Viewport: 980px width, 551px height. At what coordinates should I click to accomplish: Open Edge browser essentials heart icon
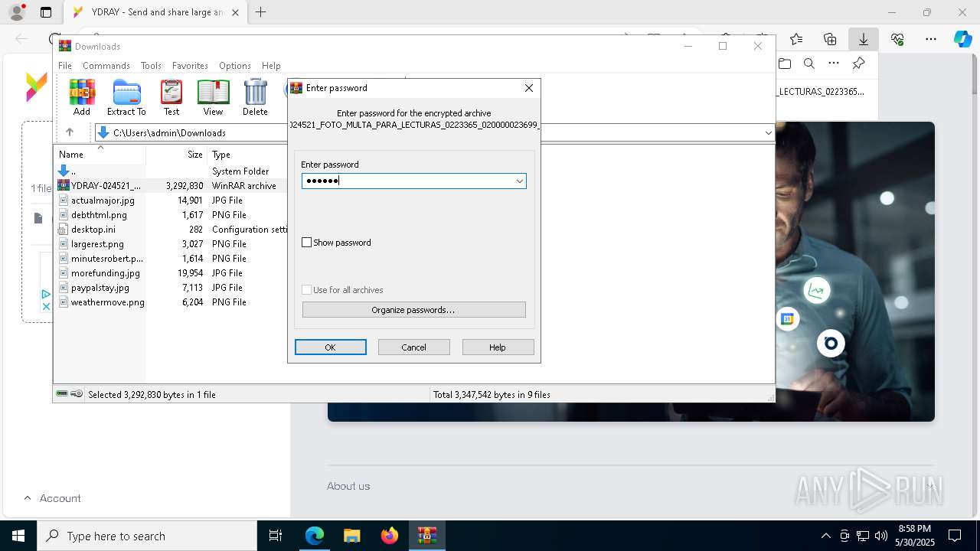(897, 39)
